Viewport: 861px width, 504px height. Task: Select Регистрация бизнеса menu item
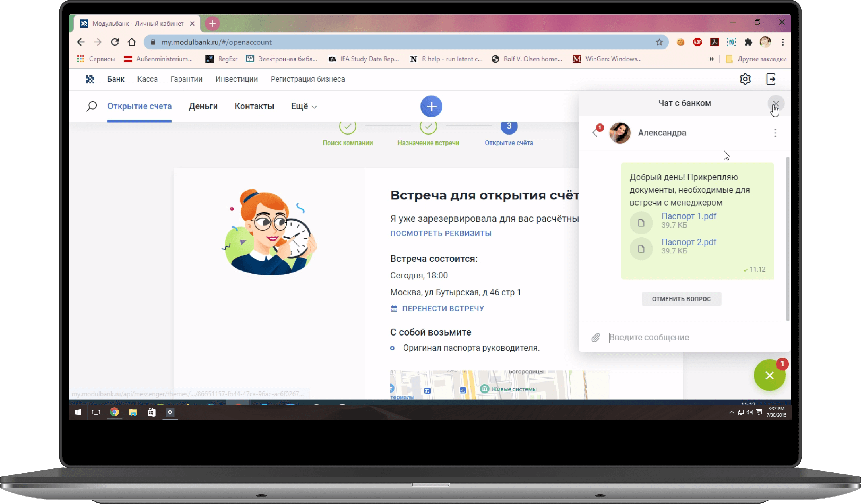(x=307, y=79)
